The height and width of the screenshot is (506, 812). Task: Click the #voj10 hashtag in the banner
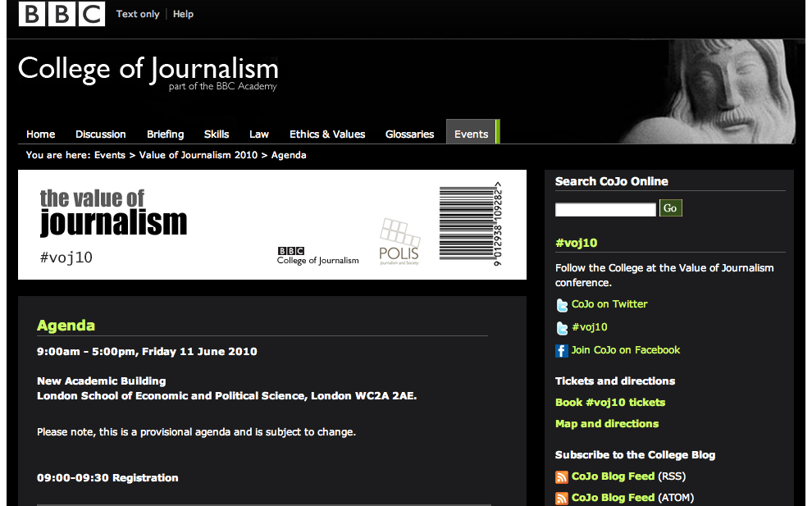coord(66,258)
